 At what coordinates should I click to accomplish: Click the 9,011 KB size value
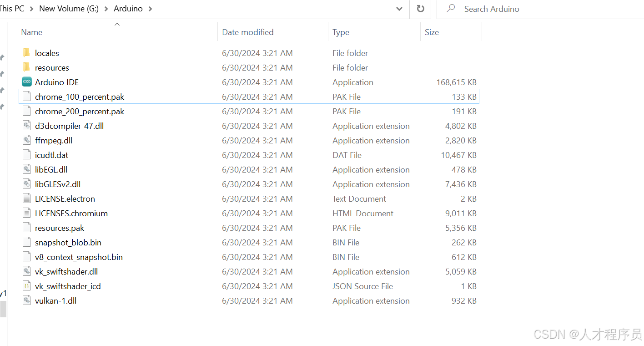(461, 214)
